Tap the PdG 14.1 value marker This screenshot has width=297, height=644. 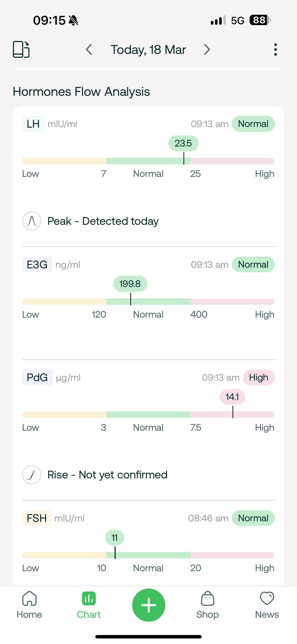(232, 397)
